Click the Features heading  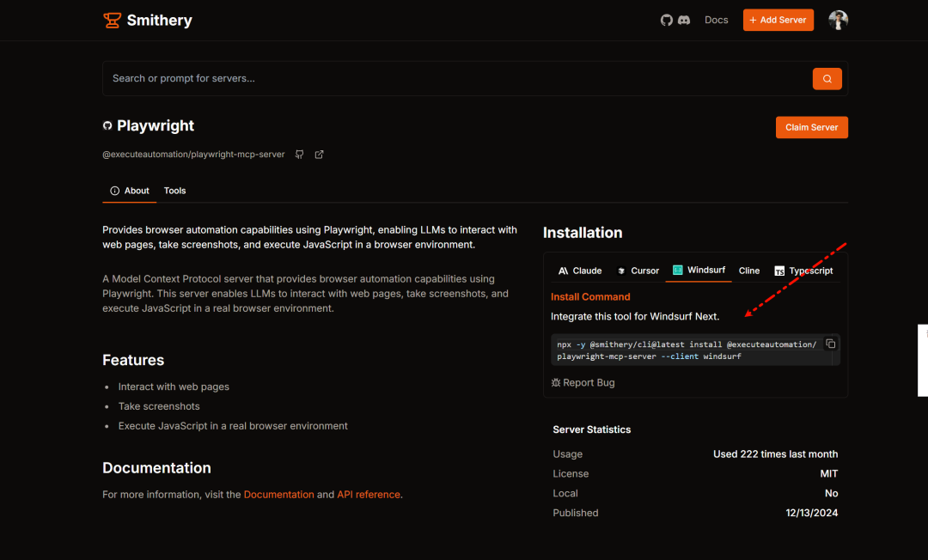pos(133,360)
